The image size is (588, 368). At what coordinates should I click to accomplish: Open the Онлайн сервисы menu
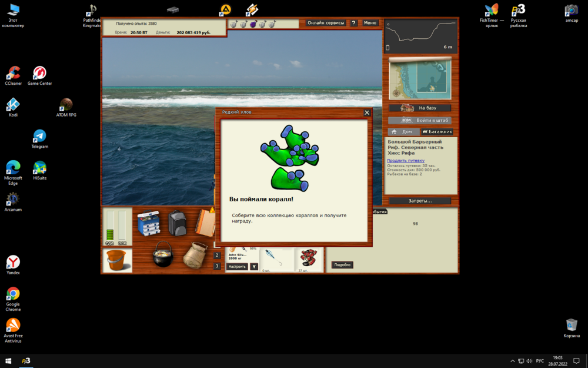pos(326,23)
